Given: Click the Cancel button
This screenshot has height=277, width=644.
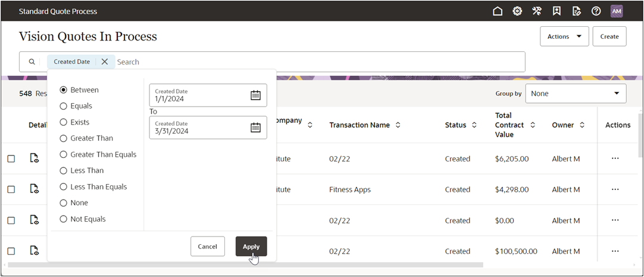Looking at the screenshot, I should [207, 247].
